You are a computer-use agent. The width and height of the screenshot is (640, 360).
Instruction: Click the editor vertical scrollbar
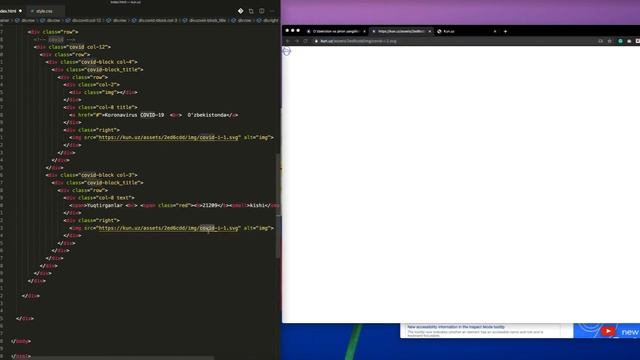278,206
